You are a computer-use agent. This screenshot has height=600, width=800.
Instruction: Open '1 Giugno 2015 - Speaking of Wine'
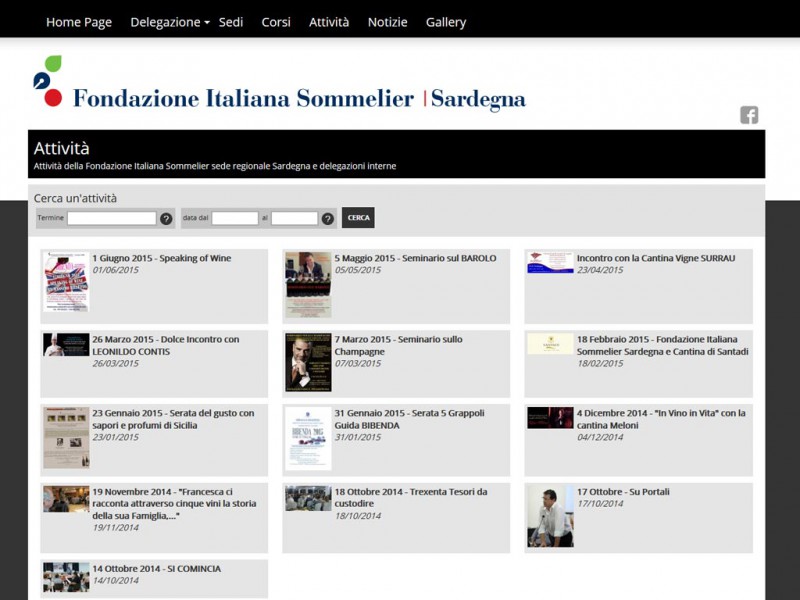[x=162, y=258]
